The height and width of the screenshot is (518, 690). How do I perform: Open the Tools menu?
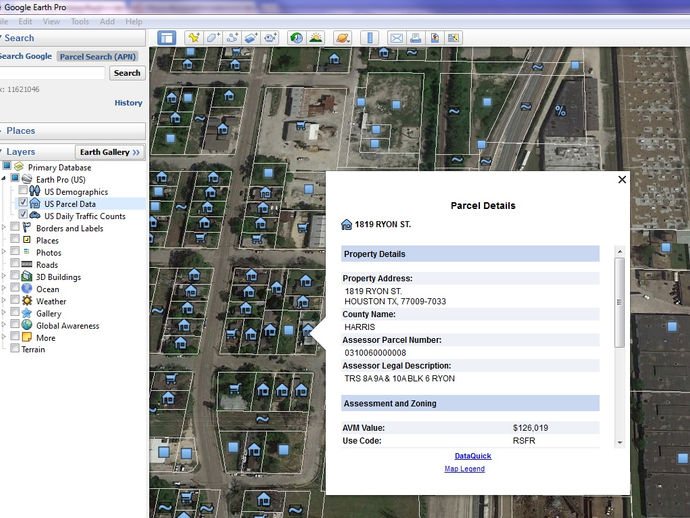(80, 22)
